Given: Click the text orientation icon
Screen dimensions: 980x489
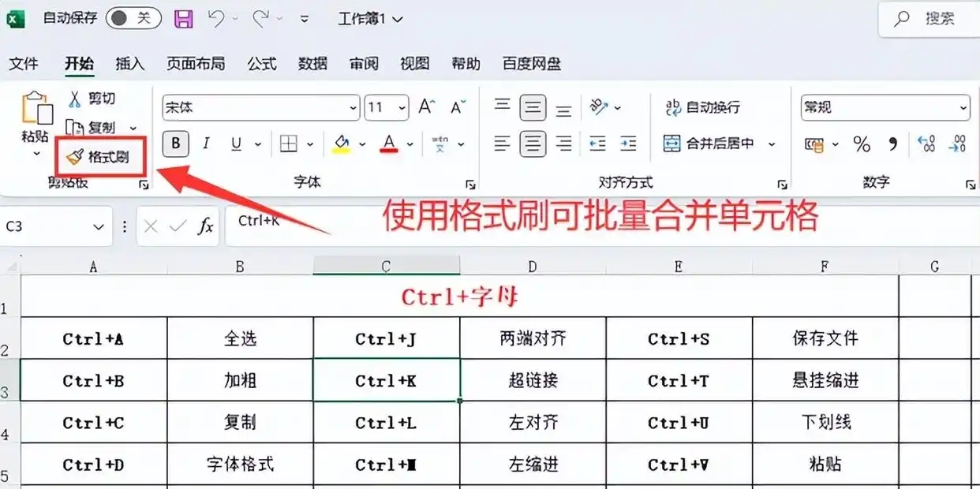Looking at the screenshot, I should click(599, 107).
